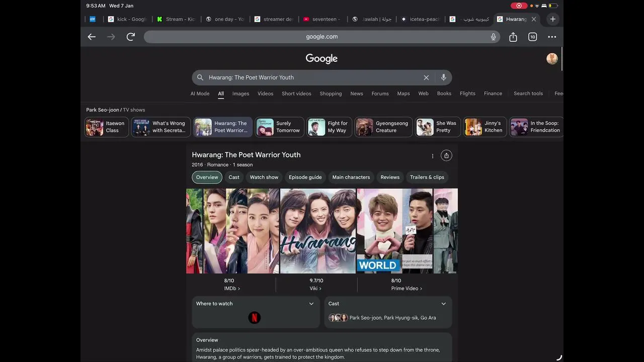Open the Itaewon Class show chip
Viewport: 644px width, 362px height.
click(x=107, y=127)
